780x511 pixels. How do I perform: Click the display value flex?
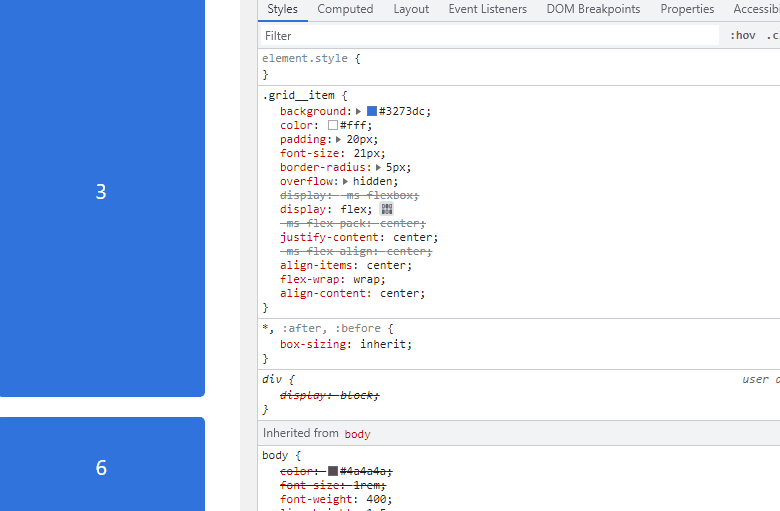click(x=356, y=209)
